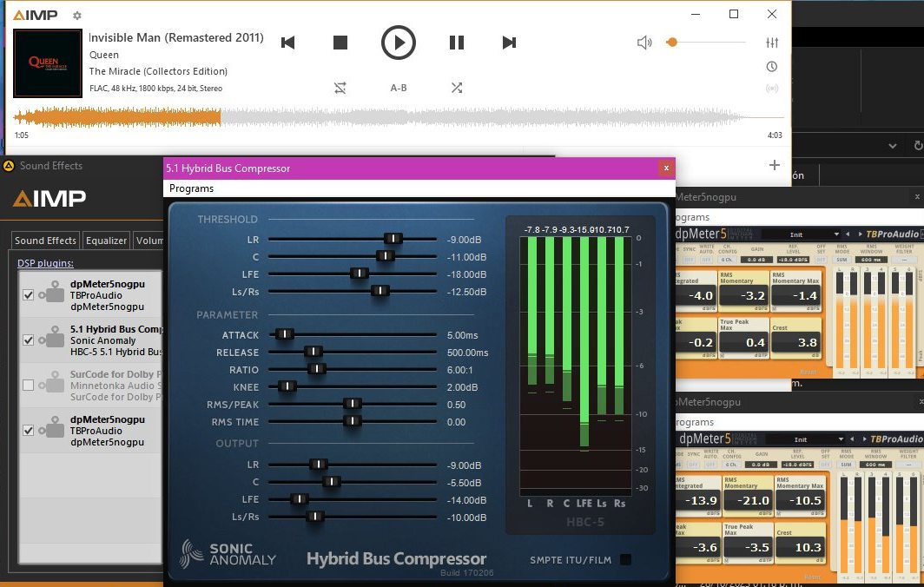Open Programs menu in Hybrid Bus Compressor
924x587 pixels.
(192, 188)
